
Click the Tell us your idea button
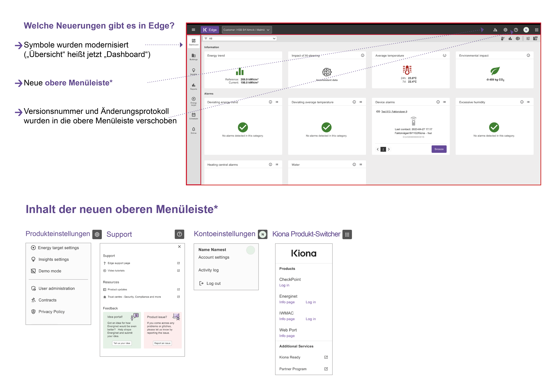pos(122,343)
